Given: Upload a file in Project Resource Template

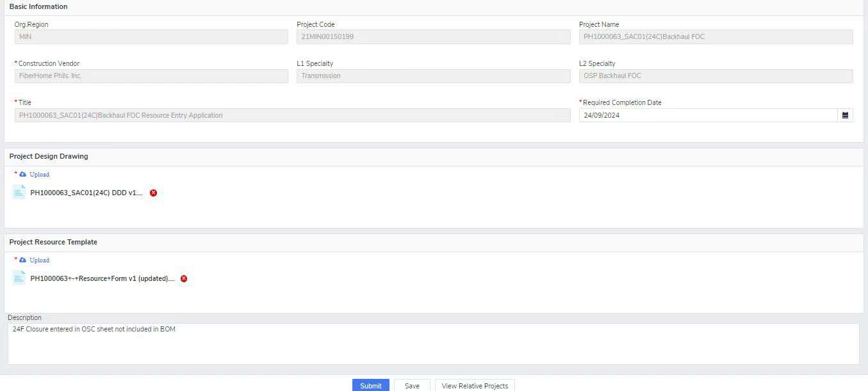Looking at the screenshot, I should pos(39,260).
